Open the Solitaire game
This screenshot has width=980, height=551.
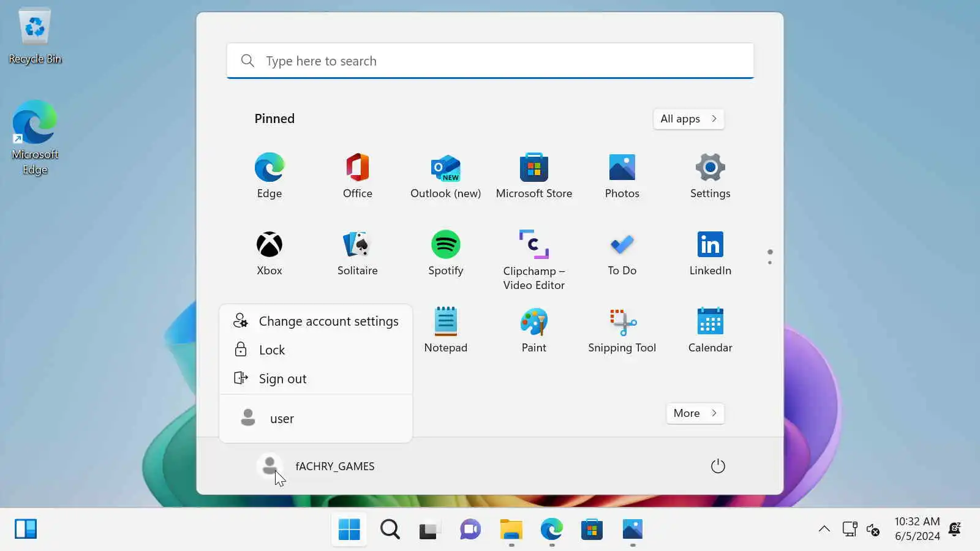(x=358, y=253)
